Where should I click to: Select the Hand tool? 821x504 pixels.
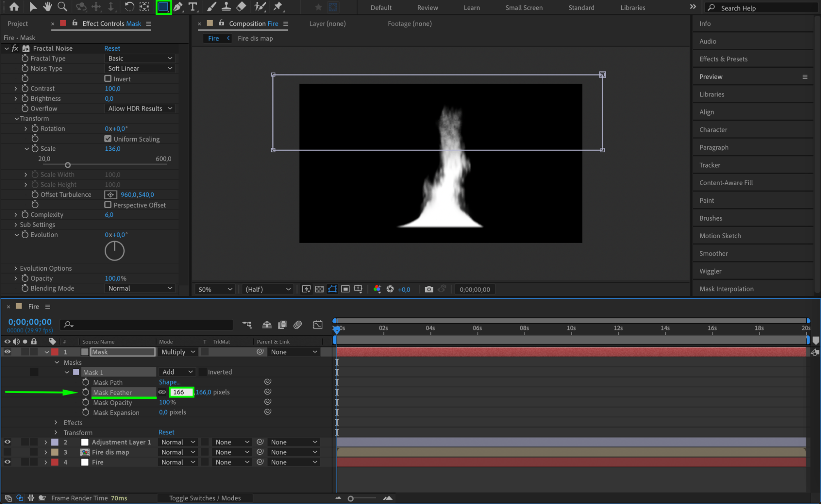point(48,7)
